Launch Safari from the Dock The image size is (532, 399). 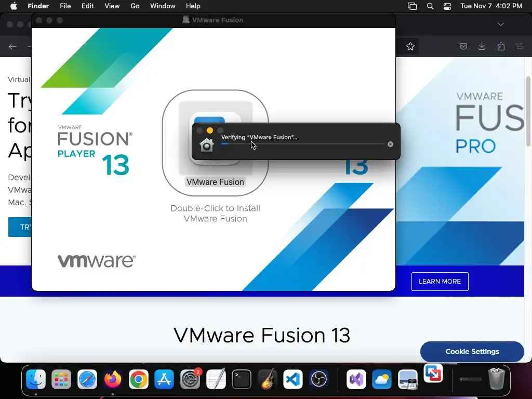tap(87, 379)
